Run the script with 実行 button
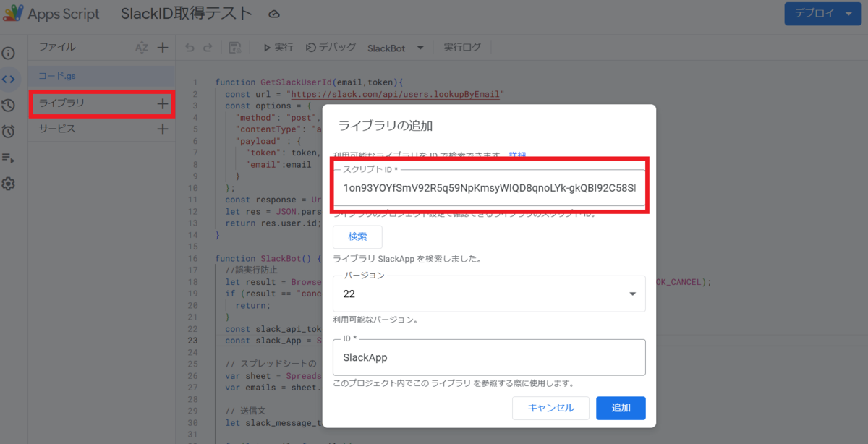 coord(278,48)
